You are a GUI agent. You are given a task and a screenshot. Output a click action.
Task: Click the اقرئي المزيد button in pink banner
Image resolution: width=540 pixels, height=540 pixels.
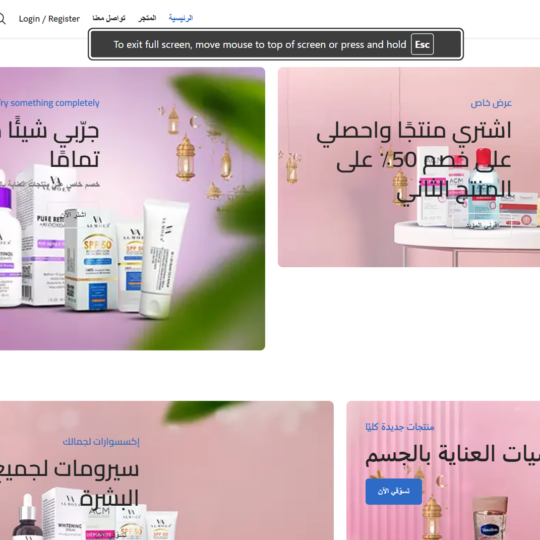click(x=482, y=226)
